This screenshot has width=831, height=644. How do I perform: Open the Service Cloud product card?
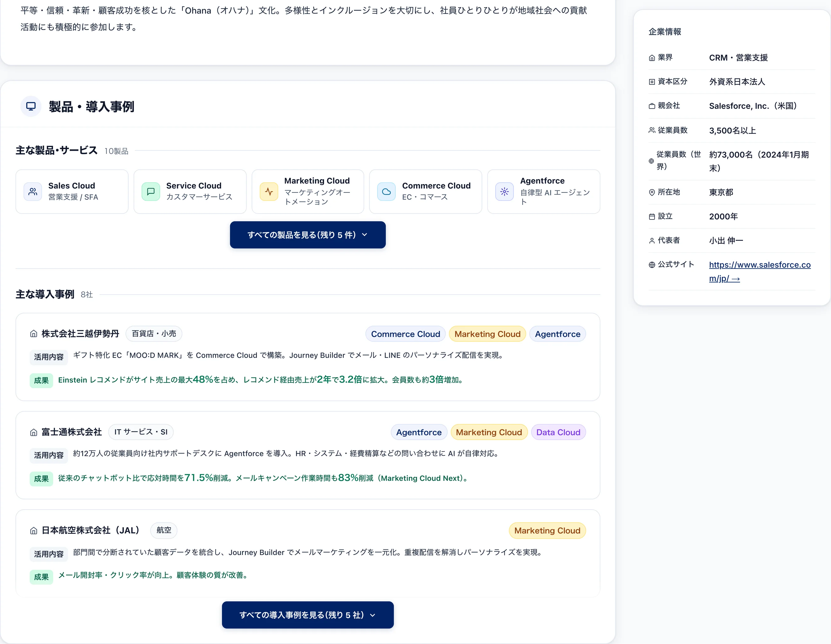click(190, 191)
